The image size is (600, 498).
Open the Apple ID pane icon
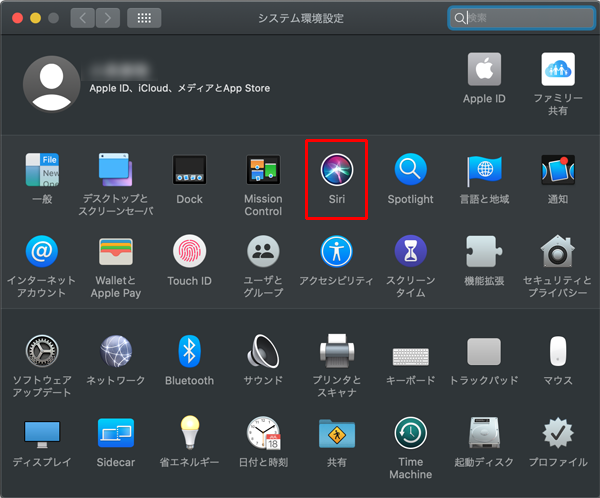click(484, 69)
